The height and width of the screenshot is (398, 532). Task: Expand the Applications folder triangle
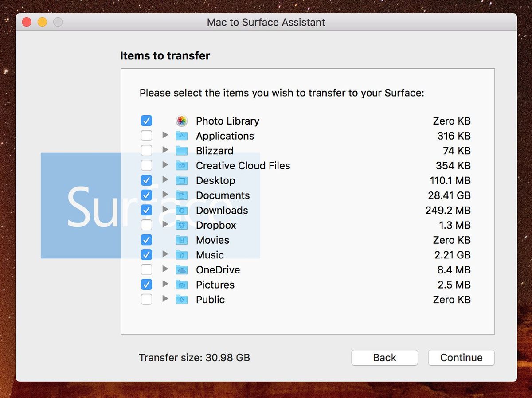(x=165, y=135)
